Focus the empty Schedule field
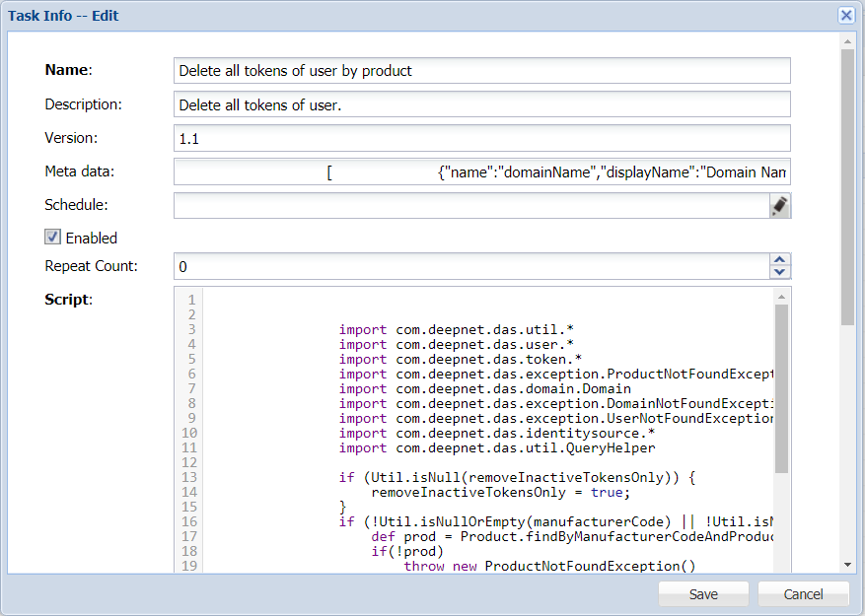 [469, 205]
